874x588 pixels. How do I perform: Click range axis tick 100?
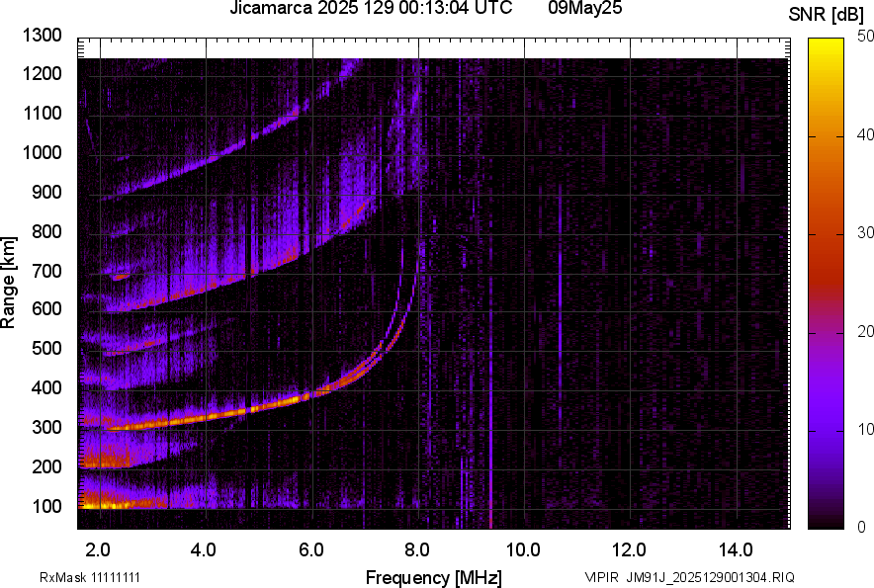pyautogui.click(x=46, y=506)
